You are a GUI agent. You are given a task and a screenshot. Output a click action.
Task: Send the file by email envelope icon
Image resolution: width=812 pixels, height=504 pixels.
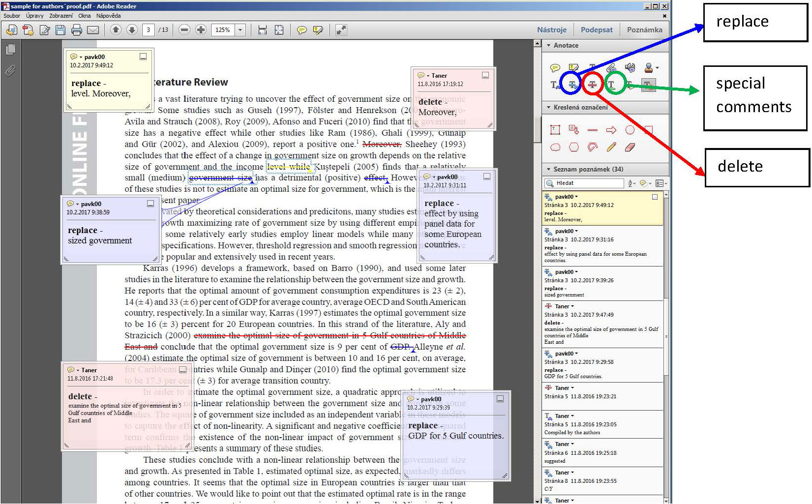[x=93, y=30]
